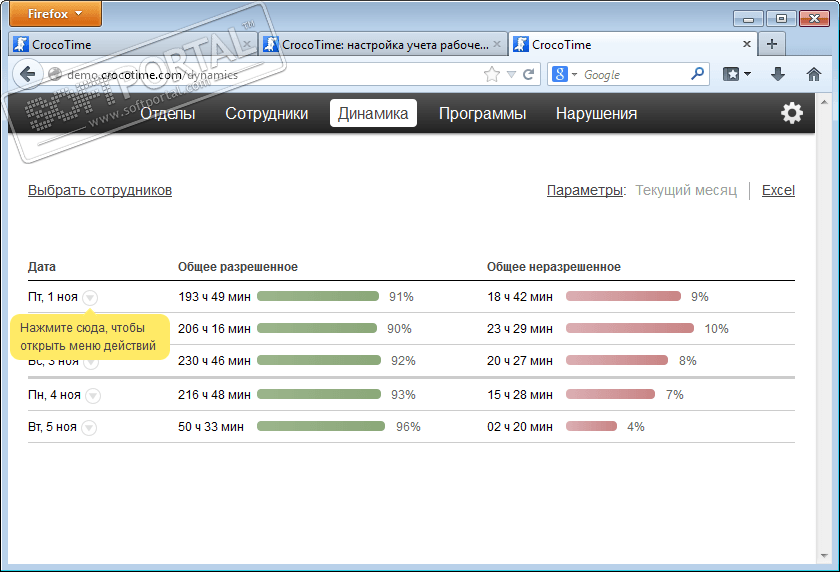Click the 216 ч 48 мин value
Viewport: 840px width, 572px height.
[x=214, y=395]
